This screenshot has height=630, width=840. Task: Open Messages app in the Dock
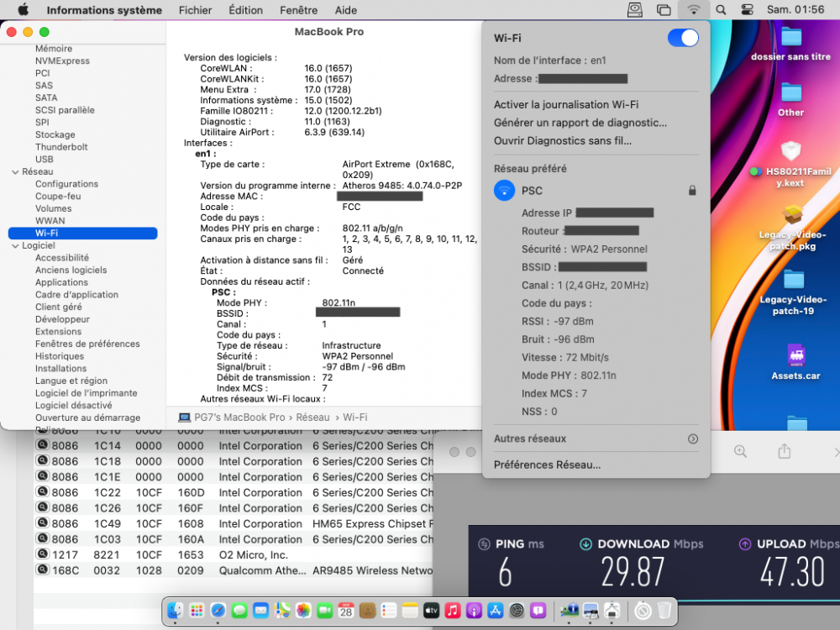click(x=239, y=610)
